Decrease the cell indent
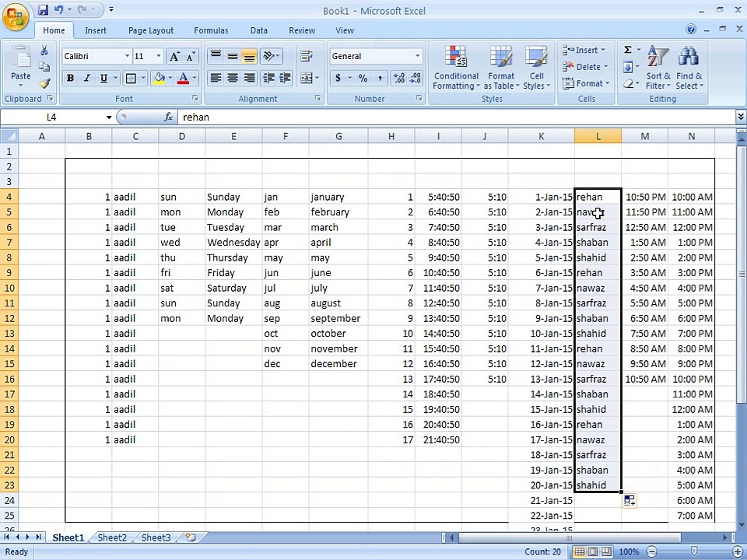 pyautogui.click(x=268, y=78)
